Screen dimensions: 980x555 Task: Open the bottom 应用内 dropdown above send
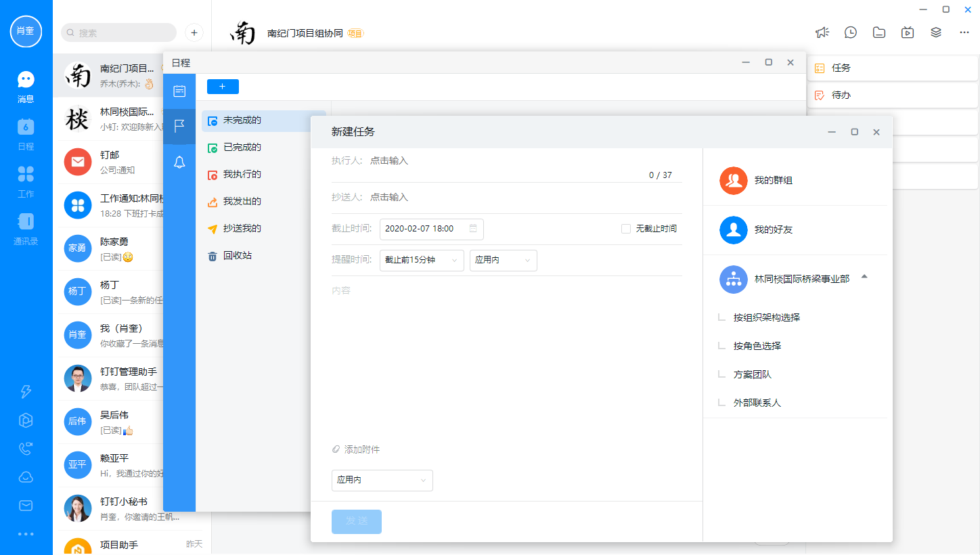(x=382, y=480)
